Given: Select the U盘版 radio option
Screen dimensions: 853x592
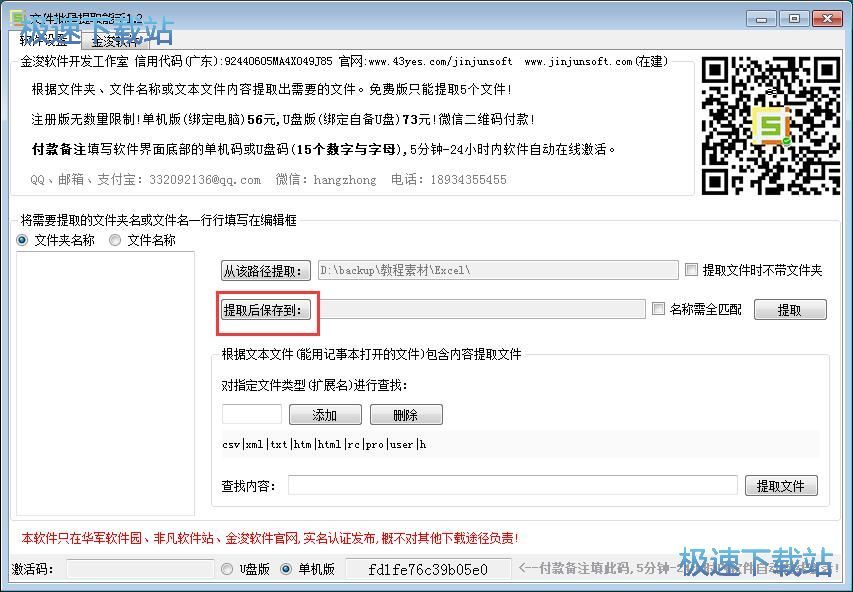Looking at the screenshot, I should coord(246,569).
